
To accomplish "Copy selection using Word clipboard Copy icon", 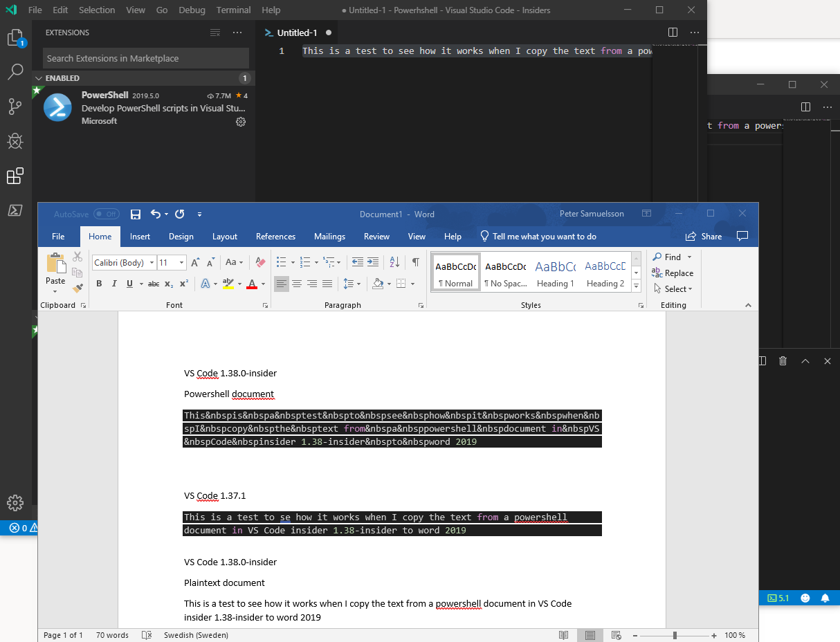I will [77, 273].
